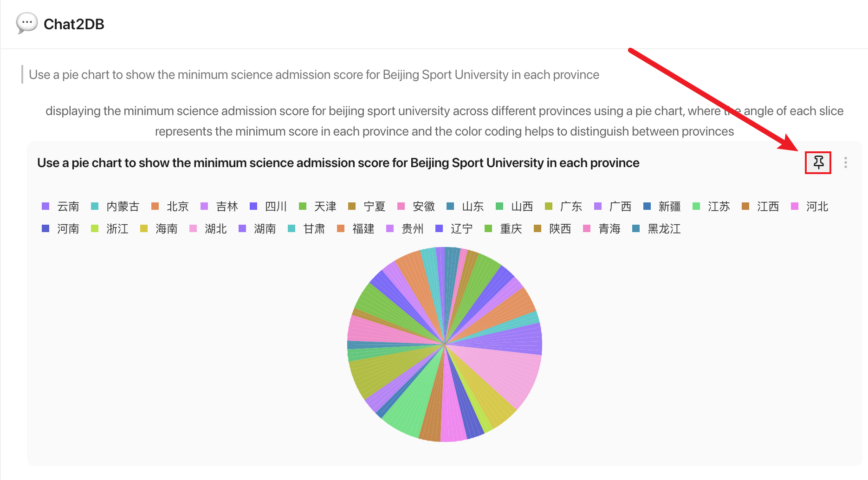The width and height of the screenshot is (868, 480).
Task: Open the three-dot more options menu
Action: (x=845, y=162)
